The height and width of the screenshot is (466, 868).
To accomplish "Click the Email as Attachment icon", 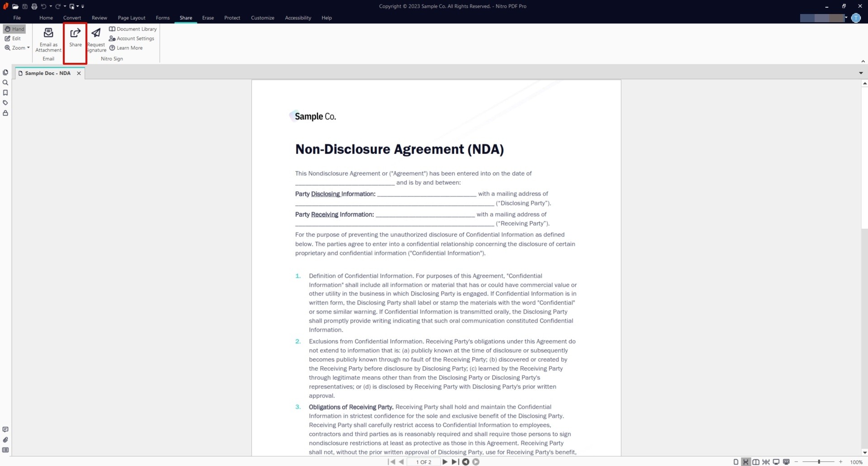I will point(48,33).
